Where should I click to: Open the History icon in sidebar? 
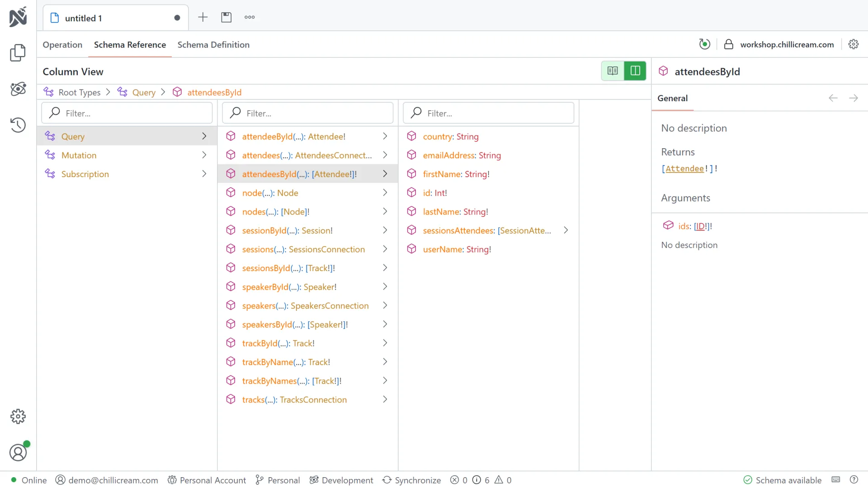point(18,125)
